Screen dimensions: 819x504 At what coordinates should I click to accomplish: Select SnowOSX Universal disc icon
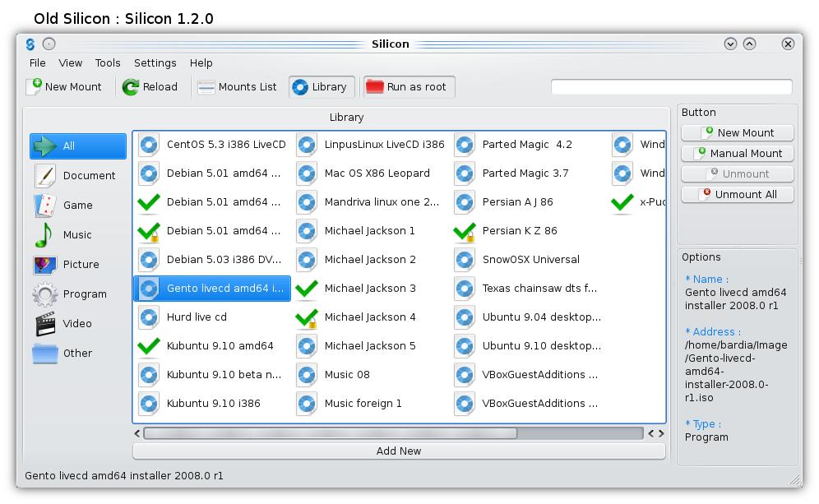(x=465, y=260)
